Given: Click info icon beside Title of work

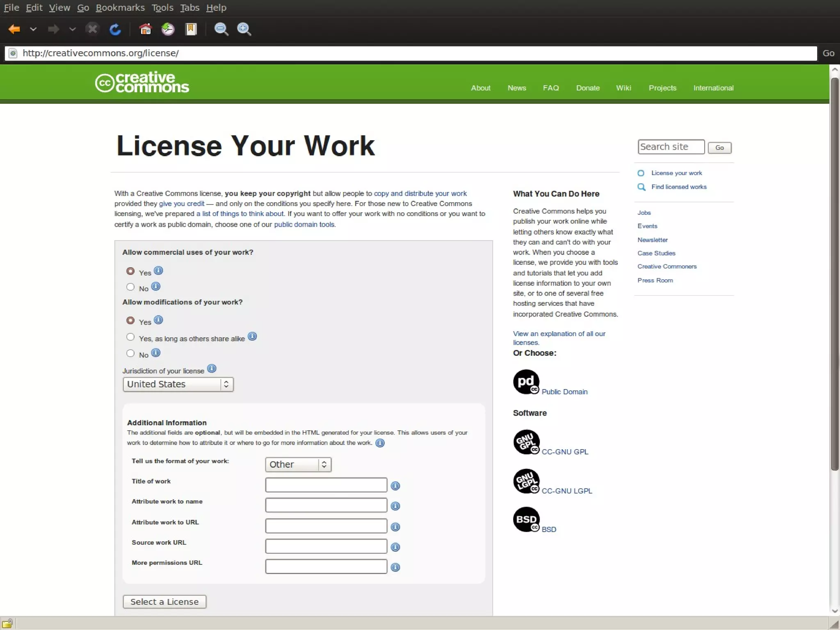Looking at the screenshot, I should [x=395, y=486].
